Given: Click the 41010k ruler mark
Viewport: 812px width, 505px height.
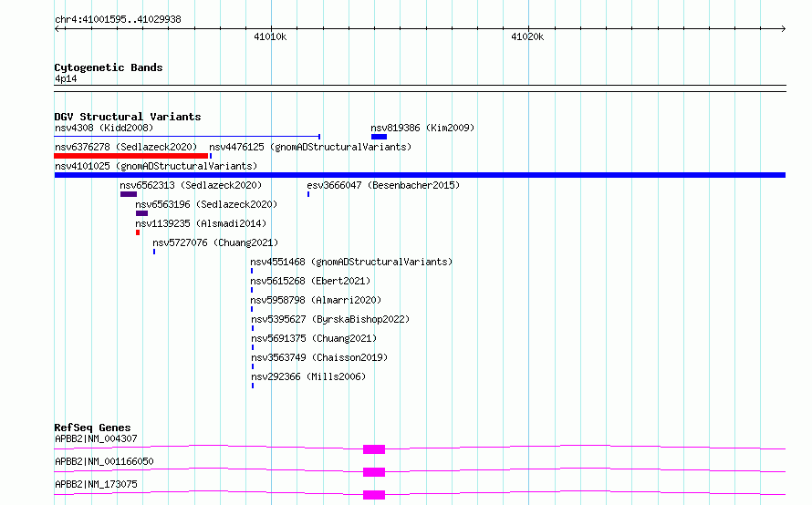Looking at the screenshot, I should coord(270,36).
